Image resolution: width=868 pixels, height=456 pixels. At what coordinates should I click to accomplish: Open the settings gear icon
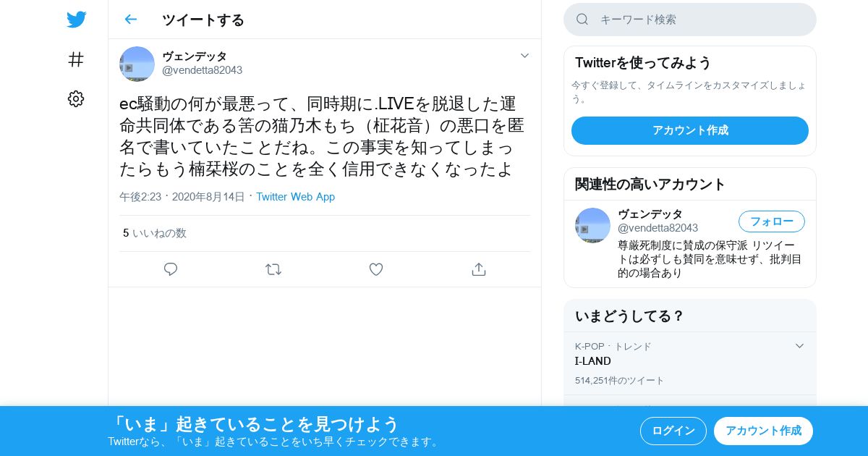point(76,99)
